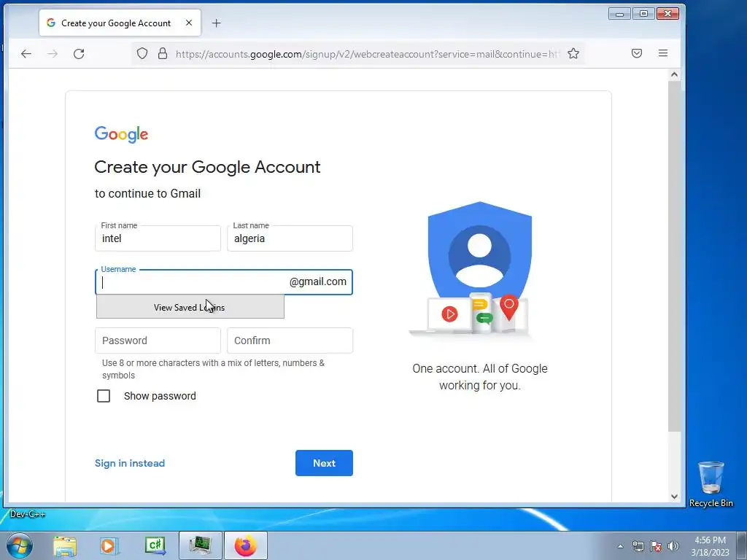Click the First name field containing intel
Viewport: 747px width, 560px height.
pos(158,238)
